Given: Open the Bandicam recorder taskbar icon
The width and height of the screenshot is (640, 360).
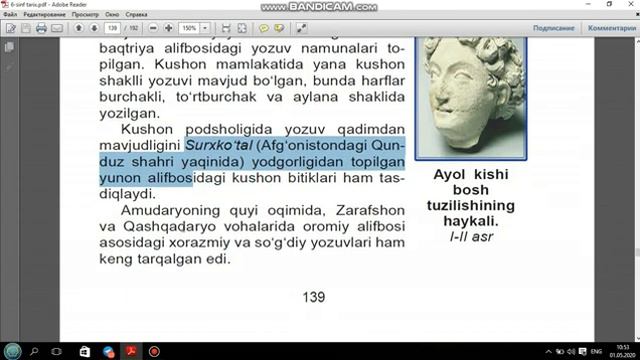Looking at the screenshot, I should click(x=154, y=351).
